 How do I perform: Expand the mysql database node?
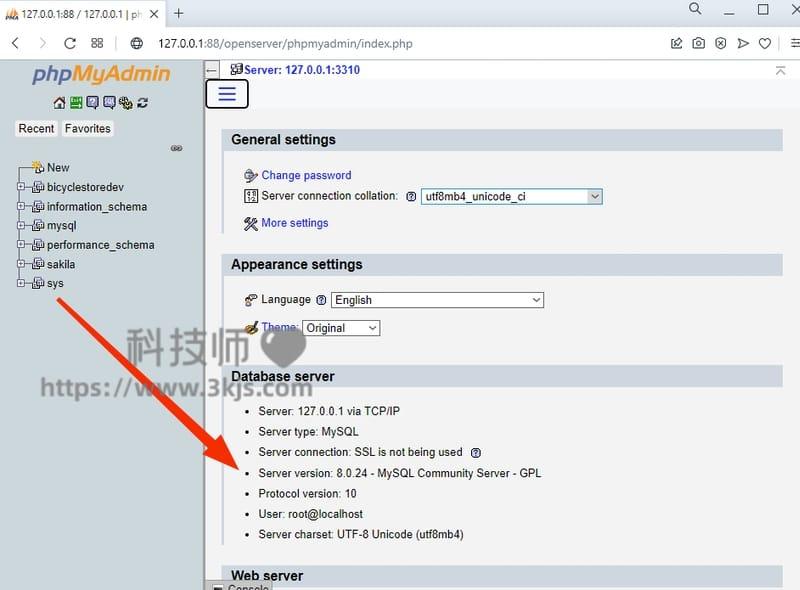point(21,225)
